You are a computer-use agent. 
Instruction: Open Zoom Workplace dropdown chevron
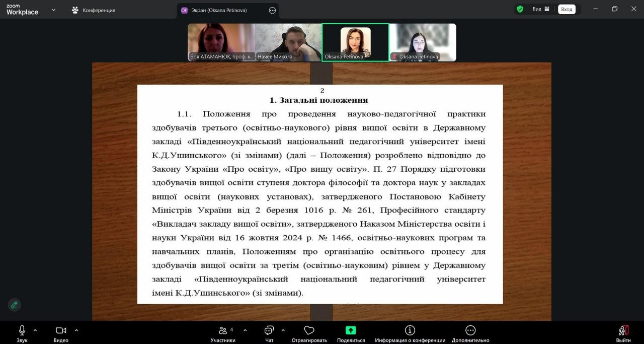pos(54,10)
